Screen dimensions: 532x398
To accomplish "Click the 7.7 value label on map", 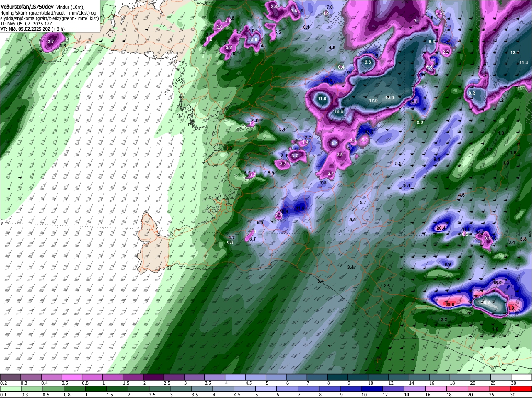I will (308, 138).
